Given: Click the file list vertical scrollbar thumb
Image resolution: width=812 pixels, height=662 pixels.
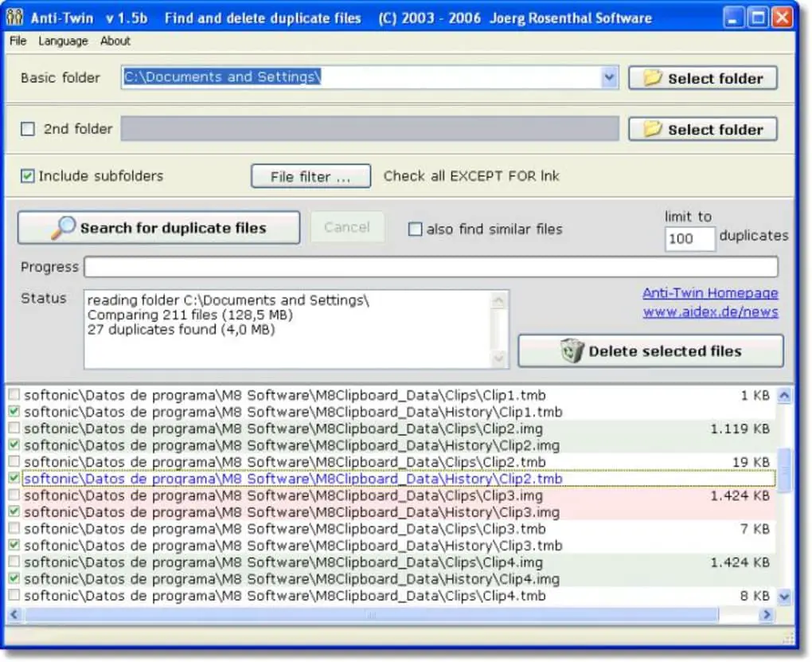Looking at the screenshot, I should (785, 470).
